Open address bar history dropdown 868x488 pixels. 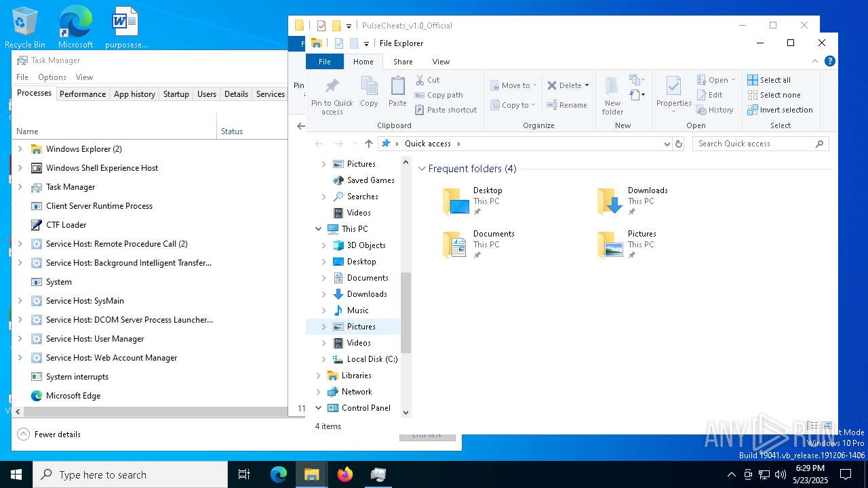(667, 144)
